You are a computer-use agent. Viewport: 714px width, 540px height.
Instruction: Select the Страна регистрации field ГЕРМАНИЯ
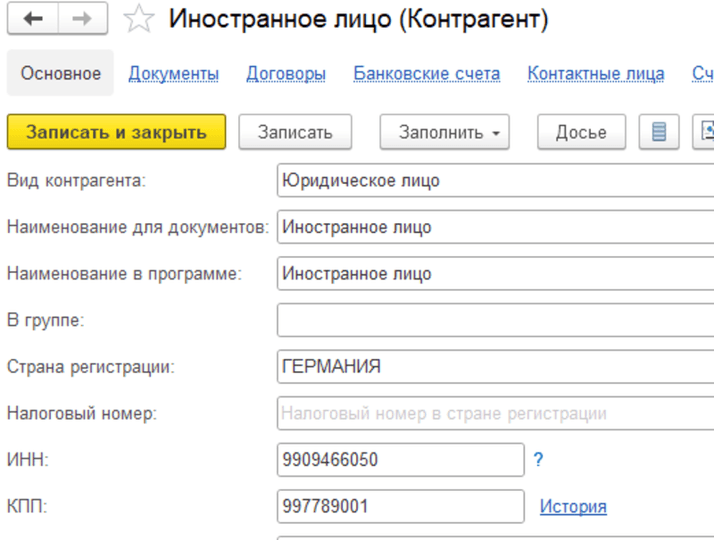coord(495,366)
